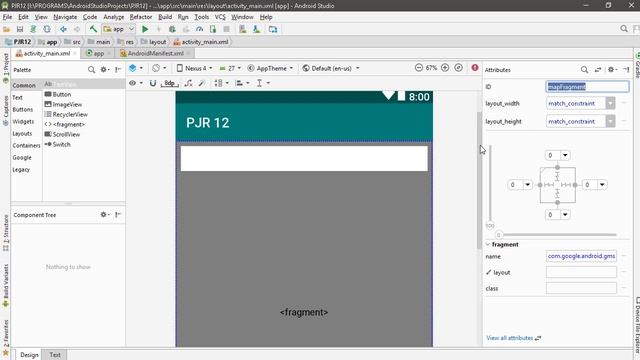The image size is (640, 360).
Task: Open layout_height value dropdown
Action: tap(610, 121)
